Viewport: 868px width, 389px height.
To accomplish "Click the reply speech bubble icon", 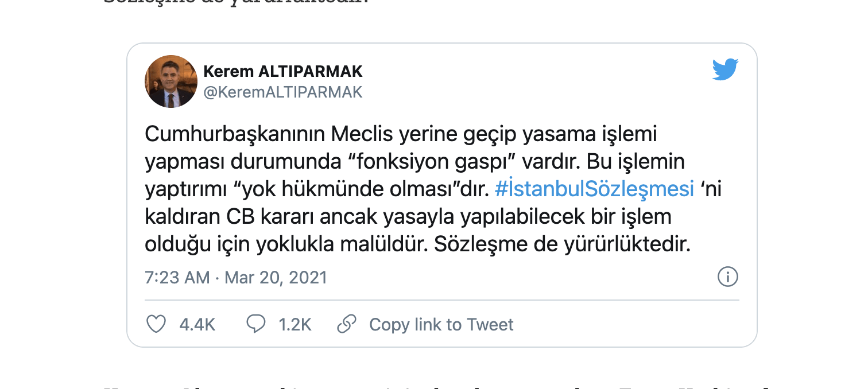I will pyautogui.click(x=255, y=324).
